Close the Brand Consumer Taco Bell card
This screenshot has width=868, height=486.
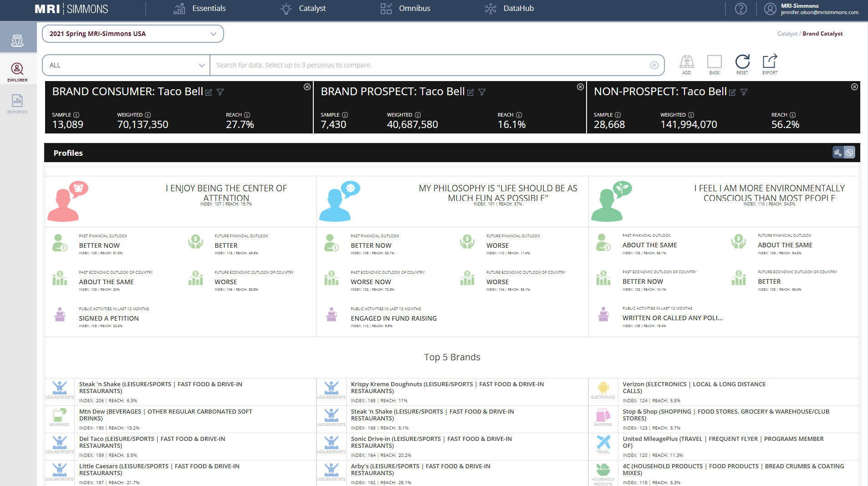[x=307, y=87]
